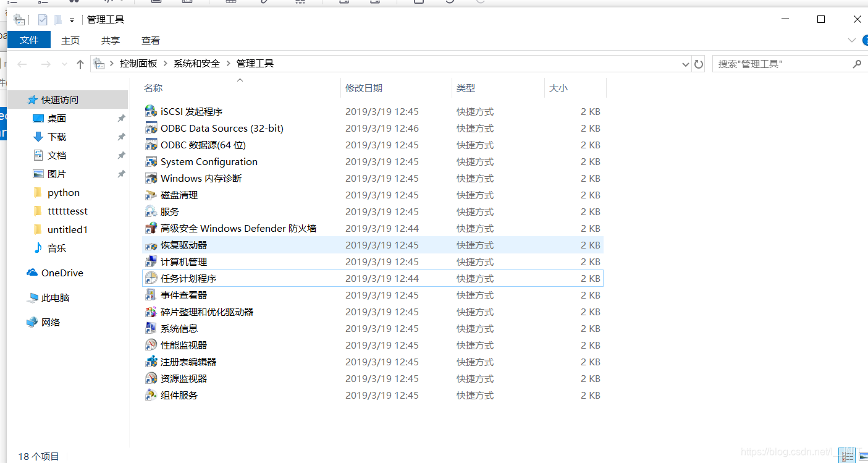Image resolution: width=868 pixels, height=463 pixels.
Task: Navigate to 系统和安全 in the breadcrumb
Action: [x=196, y=64]
